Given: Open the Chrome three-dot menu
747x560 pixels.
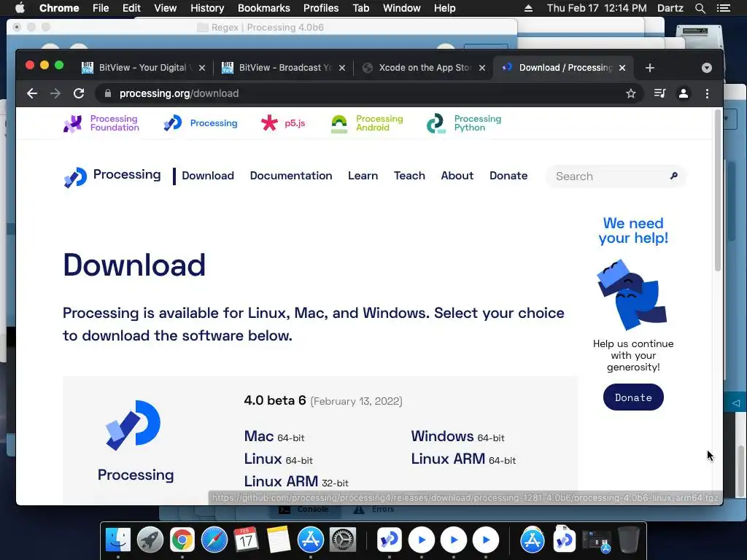Looking at the screenshot, I should (x=707, y=93).
